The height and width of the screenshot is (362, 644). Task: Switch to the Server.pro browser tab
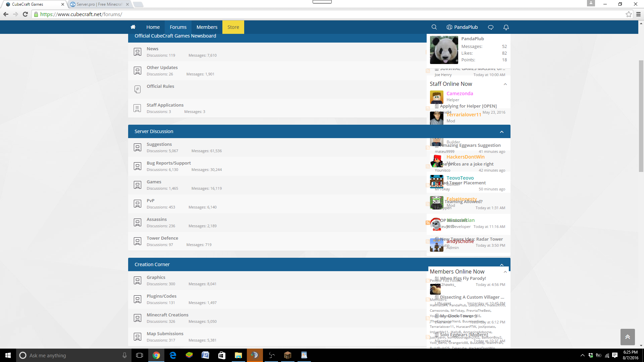[99, 4]
